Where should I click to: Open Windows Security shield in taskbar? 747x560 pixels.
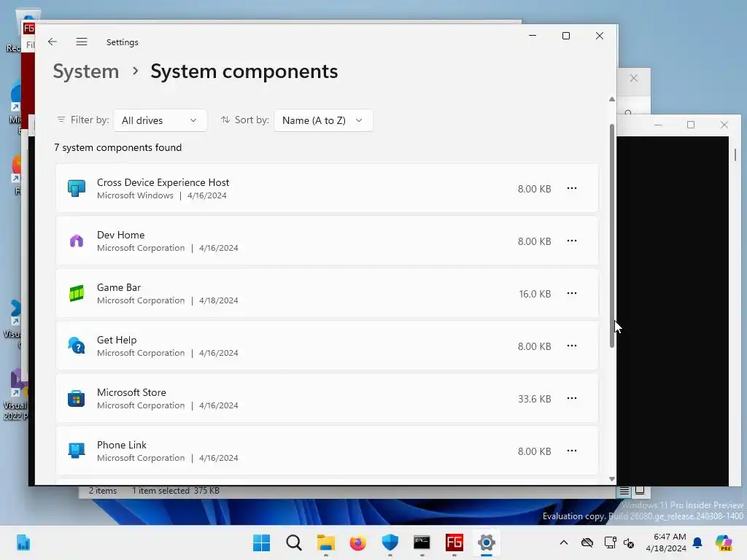390,542
